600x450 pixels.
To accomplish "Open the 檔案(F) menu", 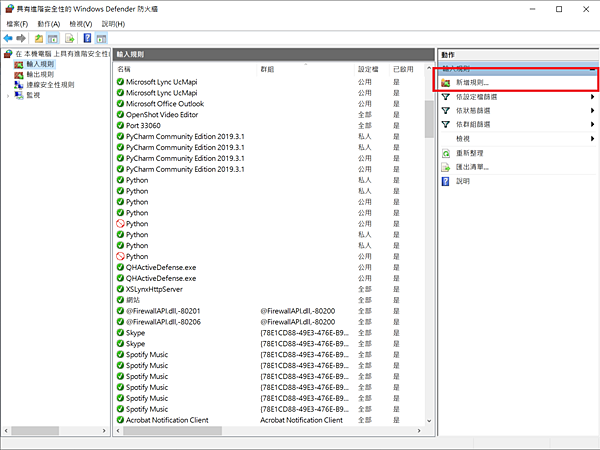I will click(x=17, y=24).
